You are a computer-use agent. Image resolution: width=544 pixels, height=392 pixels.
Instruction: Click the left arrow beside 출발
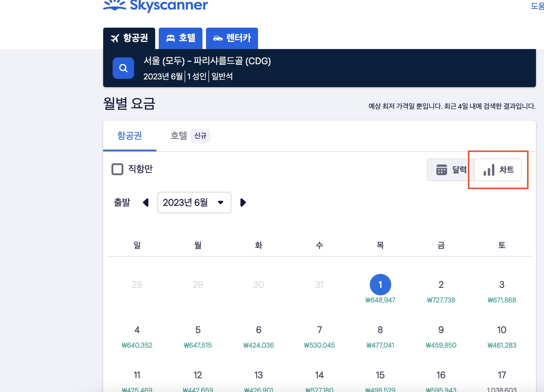pos(146,203)
